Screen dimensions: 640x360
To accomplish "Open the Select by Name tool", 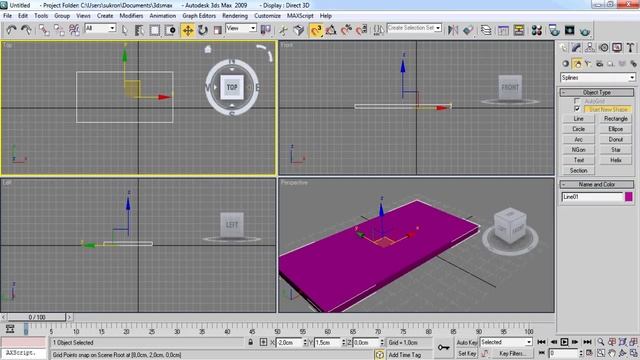I will click(139, 30).
